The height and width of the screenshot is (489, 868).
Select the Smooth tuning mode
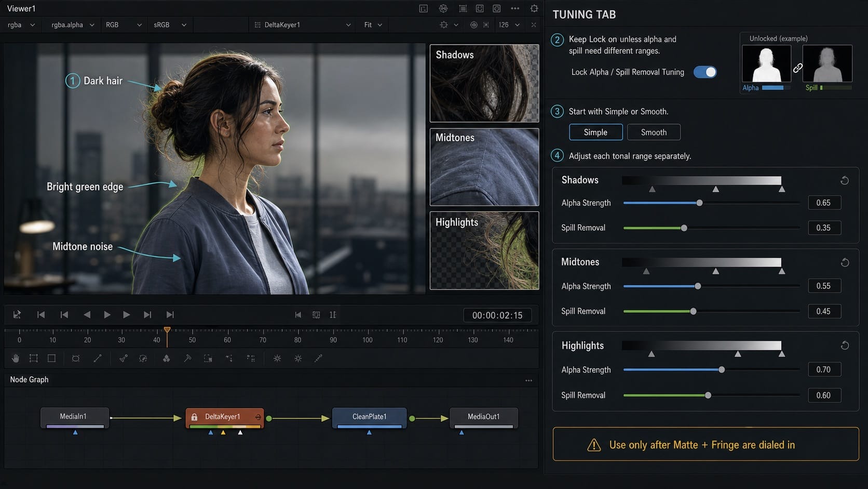[654, 133]
